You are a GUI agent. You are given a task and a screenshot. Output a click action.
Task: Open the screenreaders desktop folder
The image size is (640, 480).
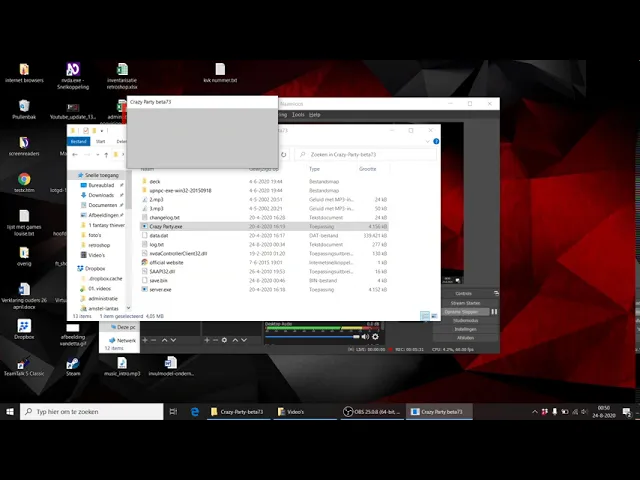[24, 146]
